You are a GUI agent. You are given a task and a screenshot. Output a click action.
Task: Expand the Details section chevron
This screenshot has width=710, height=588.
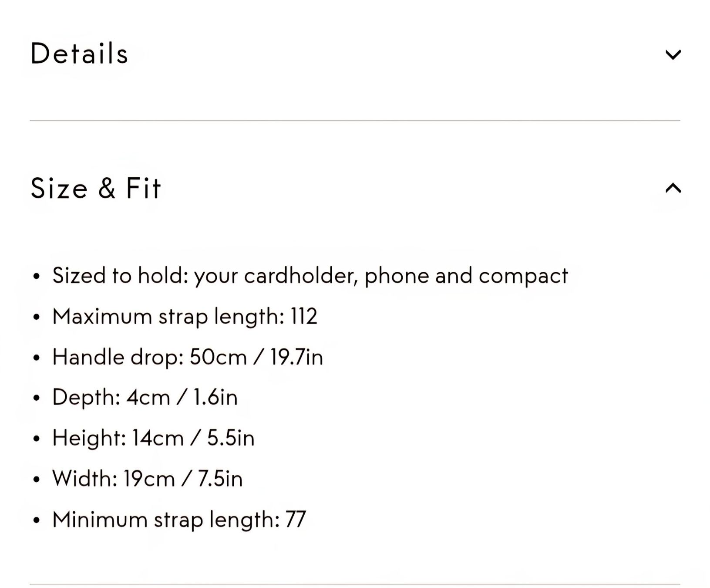tap(673, 54)
